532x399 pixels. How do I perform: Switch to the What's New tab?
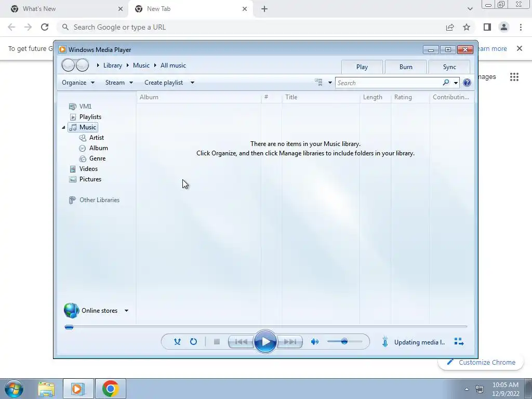pos(64,9)
